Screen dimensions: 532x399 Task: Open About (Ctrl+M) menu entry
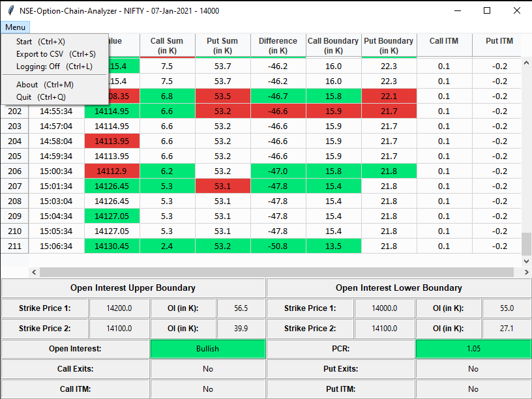point(54,85)
